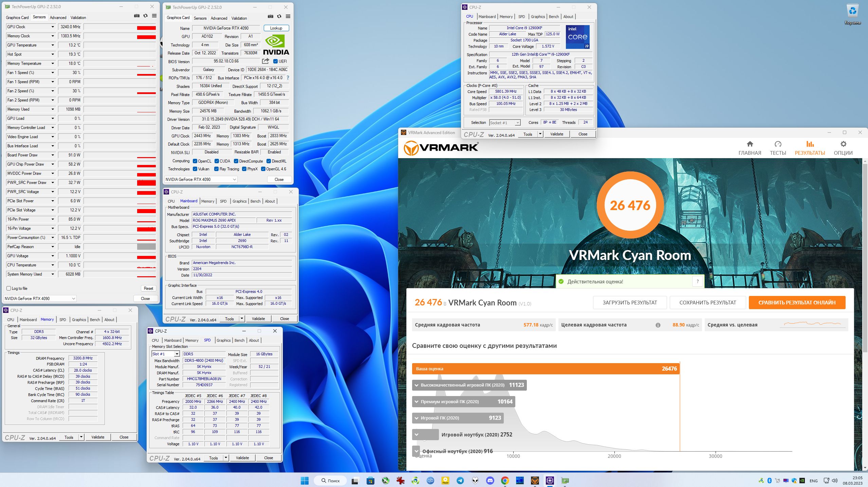Switch to Advanced tab in GPU-Z Sensors window
The height and width of the screenshot is (487, 868).
[x=58, y=18]
